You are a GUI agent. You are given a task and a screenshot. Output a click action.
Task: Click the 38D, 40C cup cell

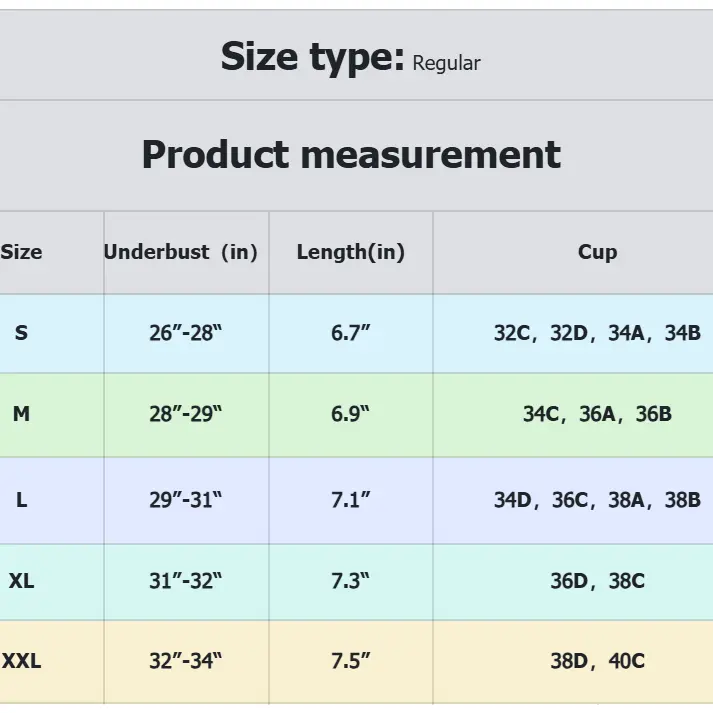coord(597,660)
